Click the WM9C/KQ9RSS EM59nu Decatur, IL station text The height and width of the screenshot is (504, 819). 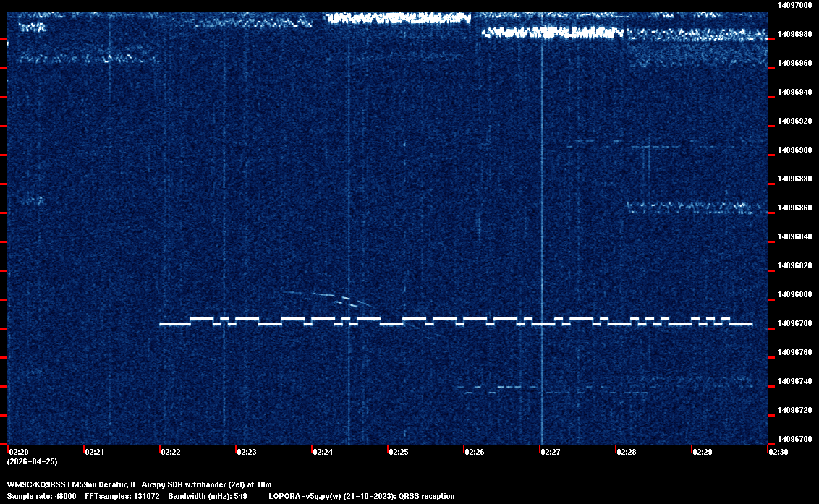point(72,484)
